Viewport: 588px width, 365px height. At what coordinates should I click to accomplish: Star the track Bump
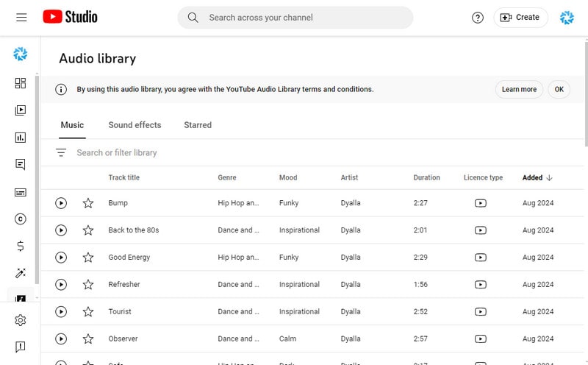pos(88,203)
